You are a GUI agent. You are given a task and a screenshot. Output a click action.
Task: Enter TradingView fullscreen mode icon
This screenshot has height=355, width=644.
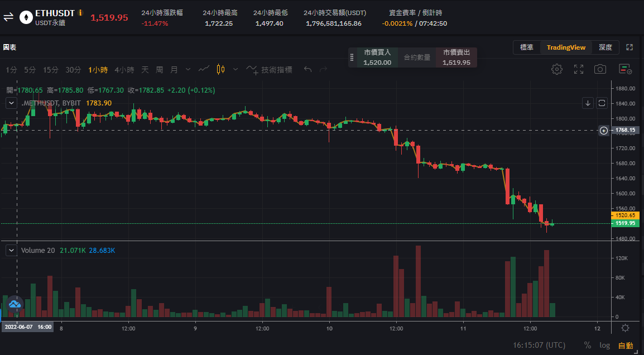tap(579, 69)
